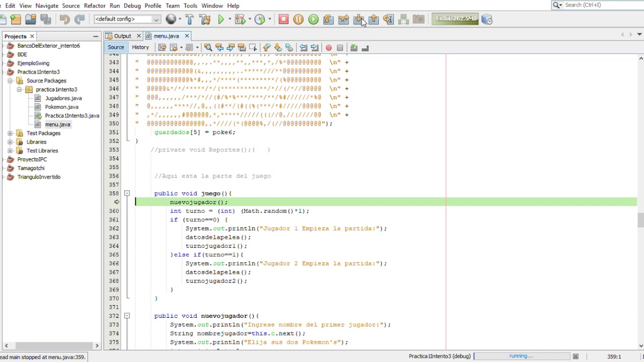The width and height of the screenshot is (644, 362).
Task: Jump to previous bookmark icon
Action: (x=267, y=48)
